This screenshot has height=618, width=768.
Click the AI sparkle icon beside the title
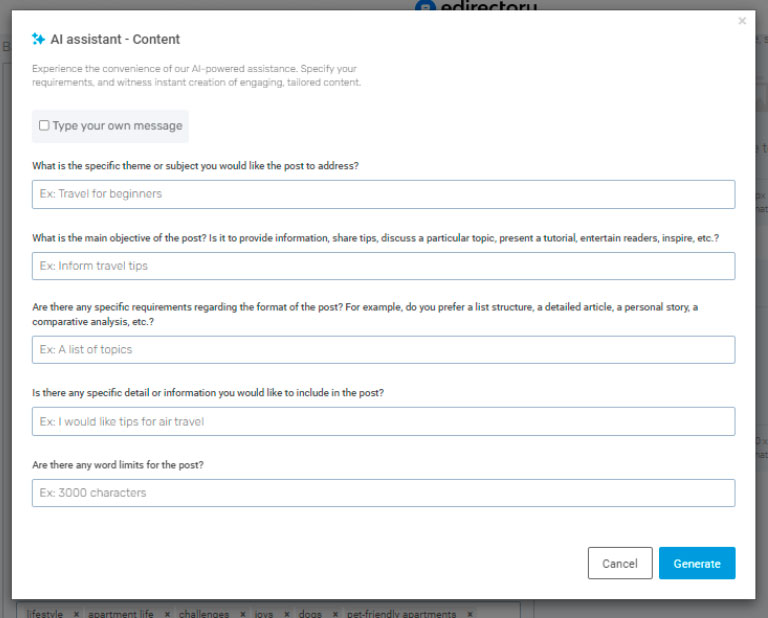coord(38,39)
